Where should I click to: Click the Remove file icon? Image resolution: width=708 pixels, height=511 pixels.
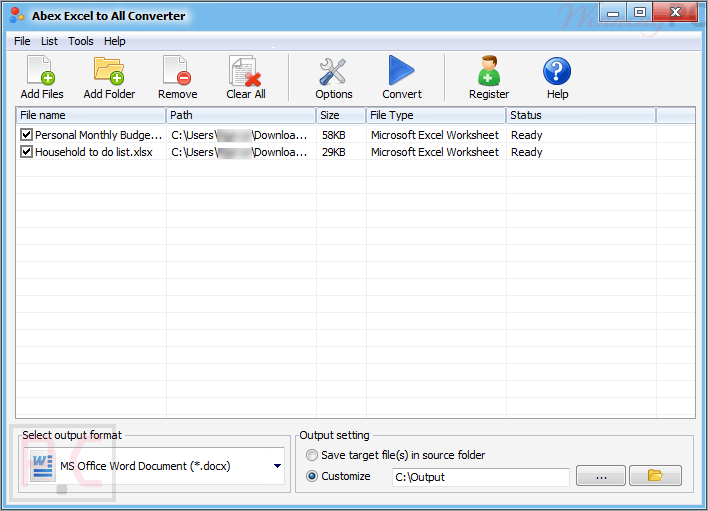click(177, 70)
